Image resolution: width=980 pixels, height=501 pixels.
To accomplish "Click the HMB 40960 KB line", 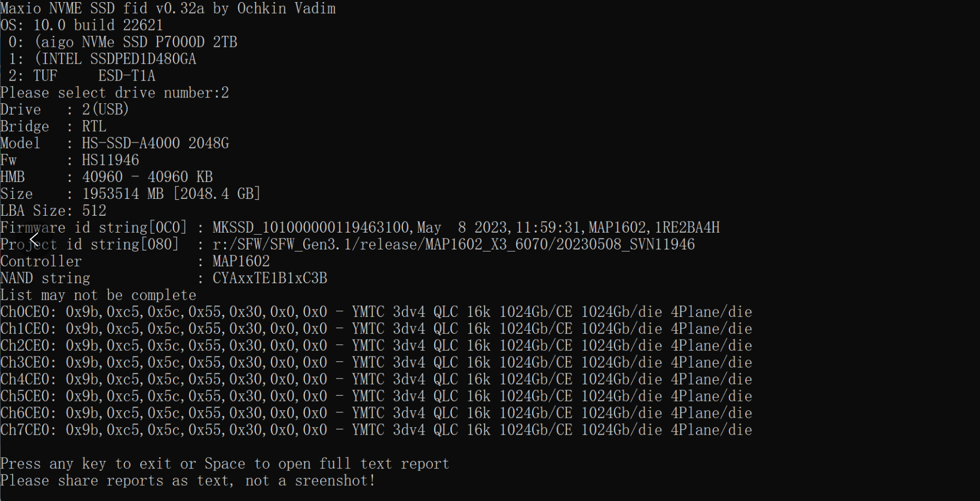I will click(107, 177).
